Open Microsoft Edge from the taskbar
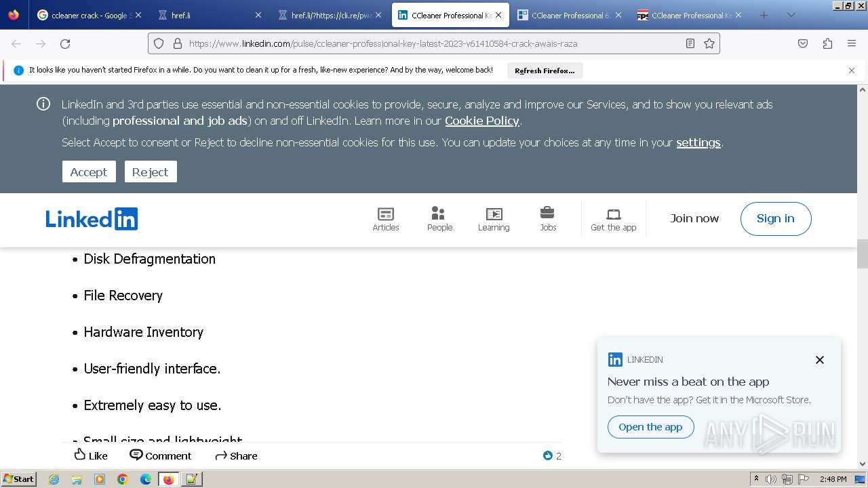Image resolution: width=868 pixels, height=488 pixels. click(146, 479)
